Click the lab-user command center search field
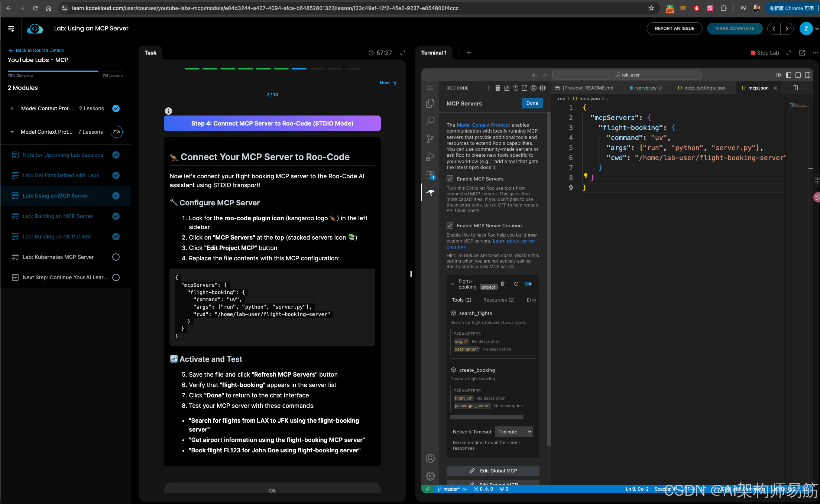Screen dimensions: 820x504 627,75
